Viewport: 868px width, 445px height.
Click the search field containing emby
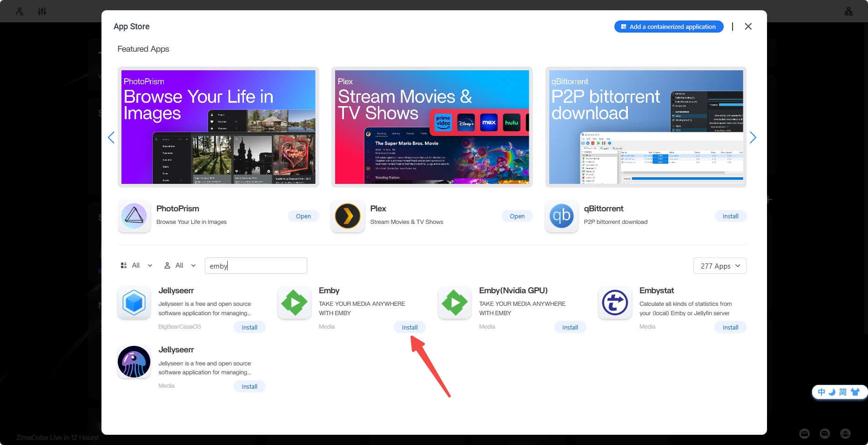point(256,265)
